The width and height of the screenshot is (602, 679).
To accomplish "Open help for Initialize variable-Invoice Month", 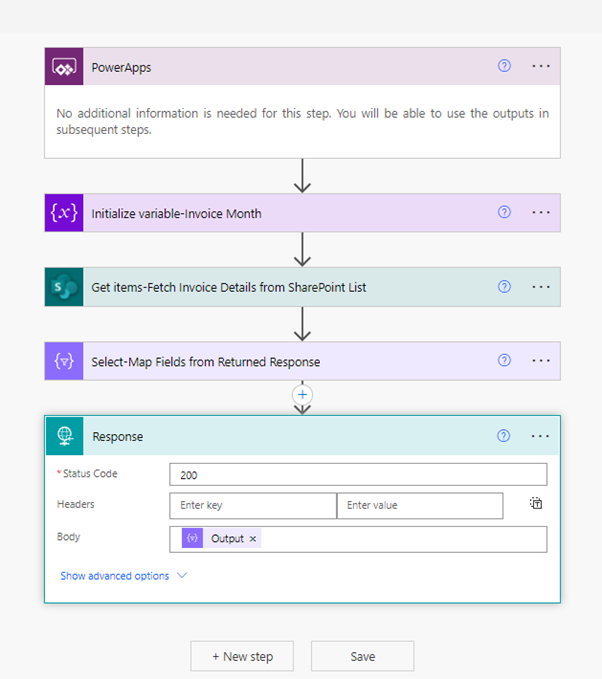I will click(504, 212).
